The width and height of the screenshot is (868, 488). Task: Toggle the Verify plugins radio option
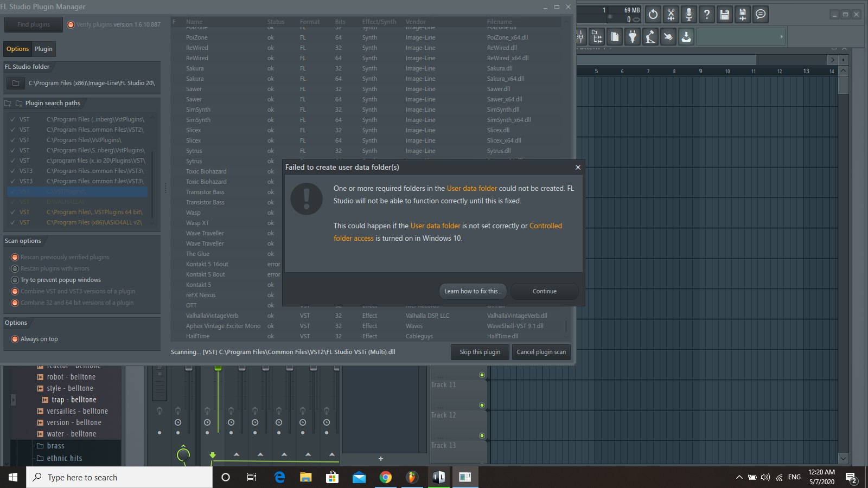tap(71, 24)
